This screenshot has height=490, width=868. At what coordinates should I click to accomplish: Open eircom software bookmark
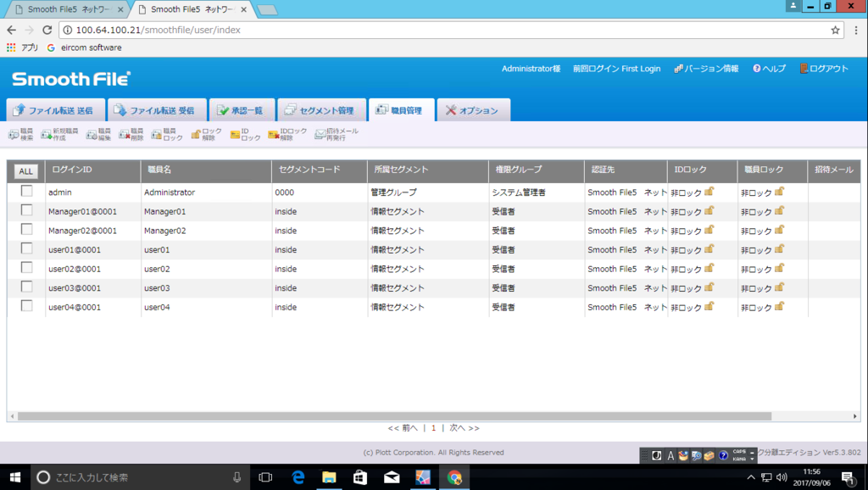[84, 47]
